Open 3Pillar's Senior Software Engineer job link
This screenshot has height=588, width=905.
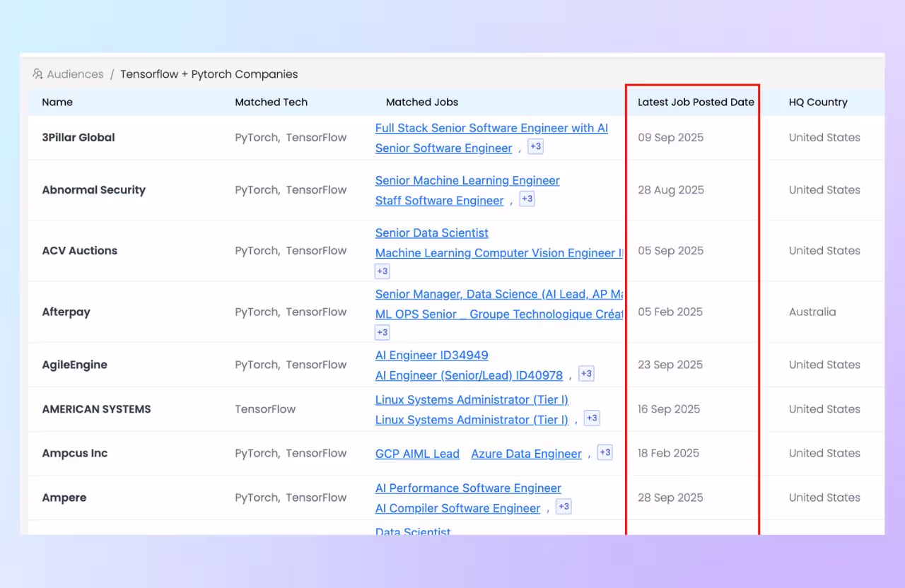[443, 148]
